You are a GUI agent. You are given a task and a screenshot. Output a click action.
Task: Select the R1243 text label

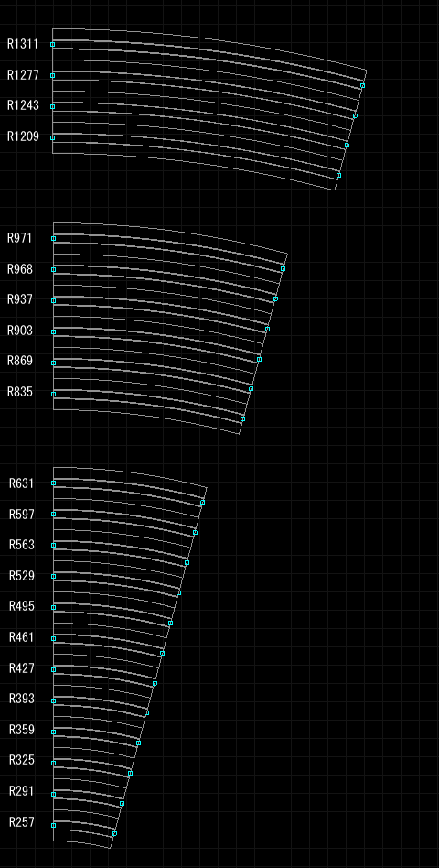coord(23,105)
